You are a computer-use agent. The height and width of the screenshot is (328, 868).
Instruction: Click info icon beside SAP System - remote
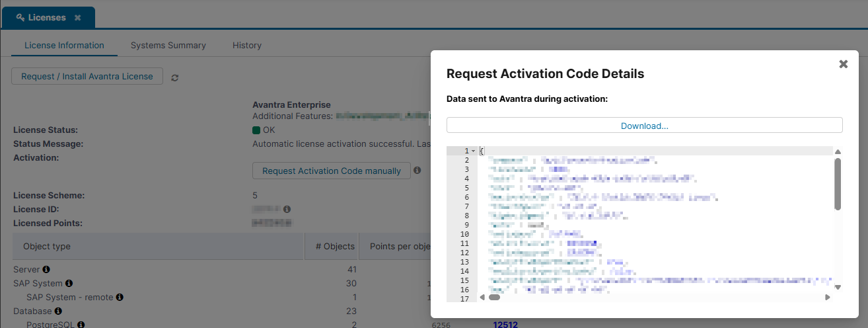(x=120, y=298)
